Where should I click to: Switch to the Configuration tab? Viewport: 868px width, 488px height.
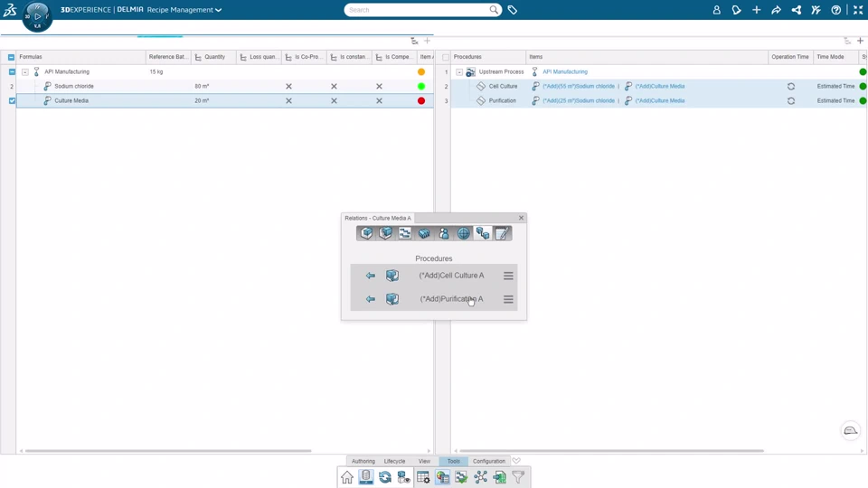(489, 461)
